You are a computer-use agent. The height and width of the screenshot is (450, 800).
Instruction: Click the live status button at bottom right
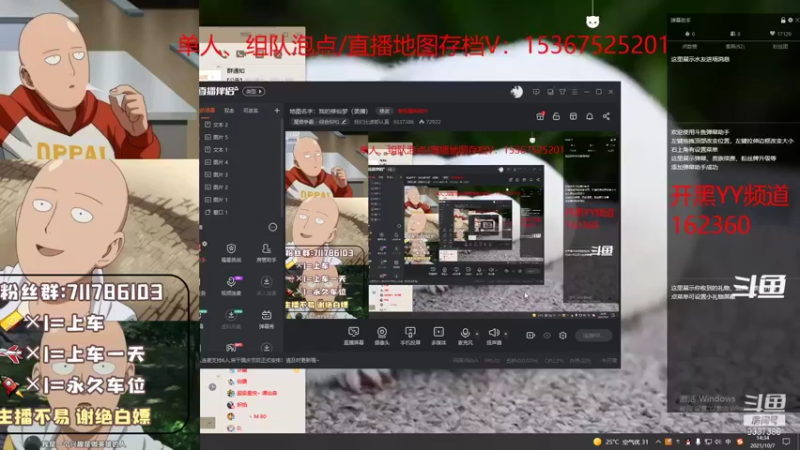pos(593,335)
